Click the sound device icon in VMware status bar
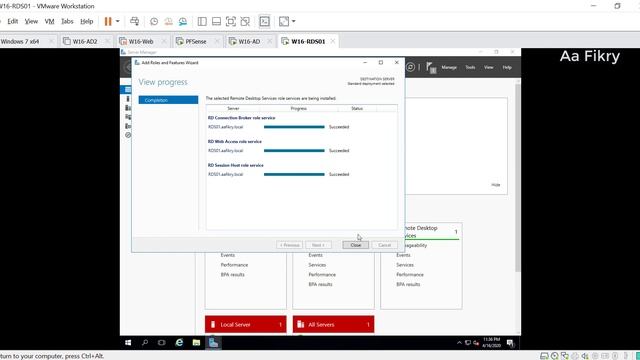640x360 pixels. click(x=585, y=356)
